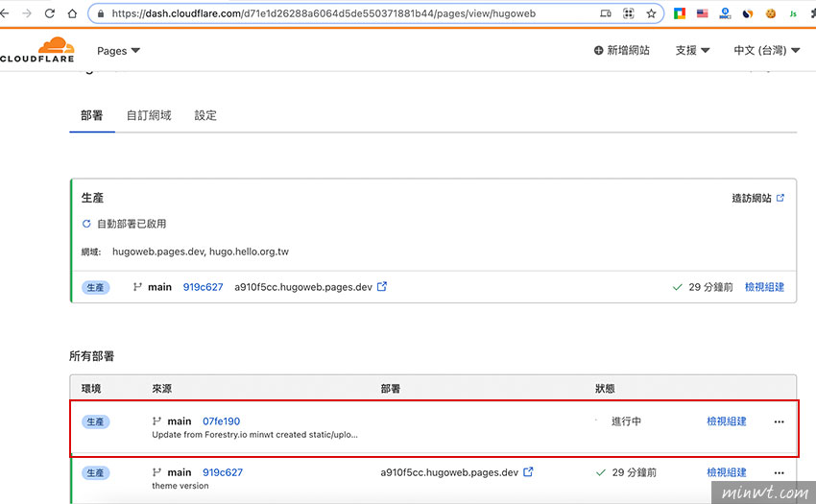Click the 生產 badge in the 07fe190 row
816x504 pixels.
[95, 421]
